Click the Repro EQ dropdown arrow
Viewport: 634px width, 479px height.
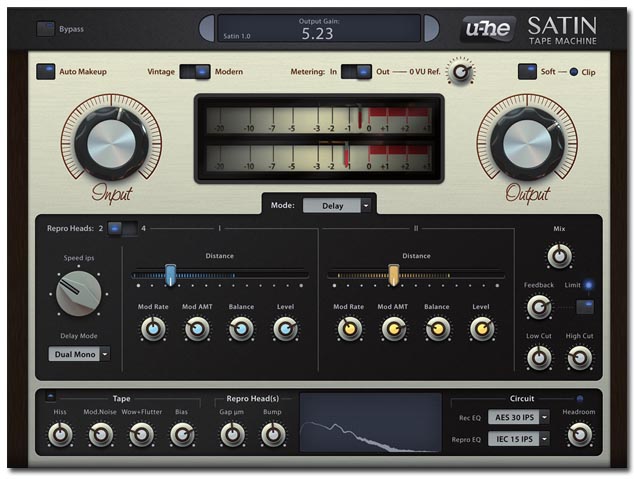545,439
